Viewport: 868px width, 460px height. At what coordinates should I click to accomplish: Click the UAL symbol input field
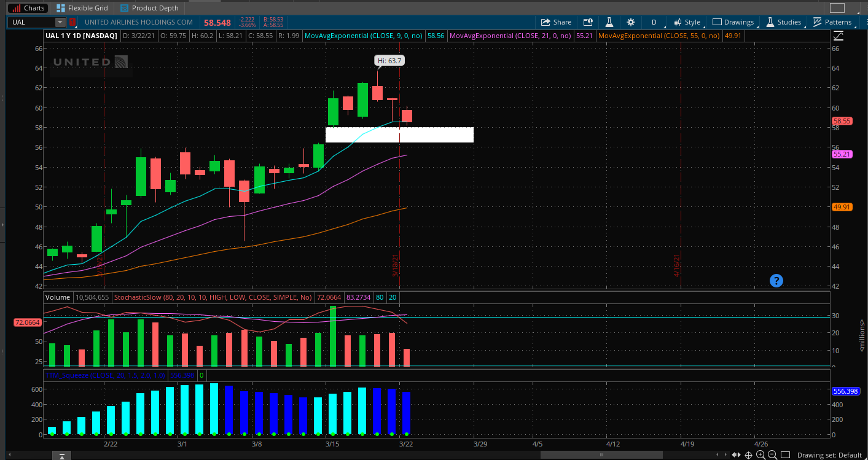[x=32, y=22]
